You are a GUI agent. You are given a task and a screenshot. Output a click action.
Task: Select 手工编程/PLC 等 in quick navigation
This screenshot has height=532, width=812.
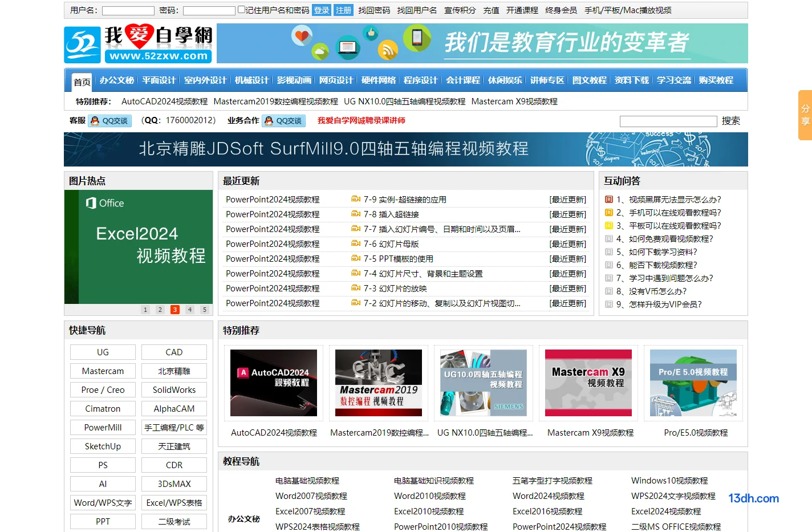tap(174, 428)
